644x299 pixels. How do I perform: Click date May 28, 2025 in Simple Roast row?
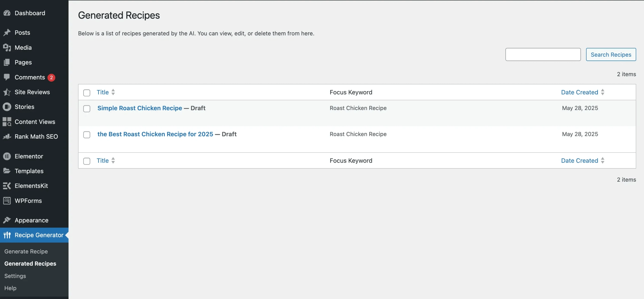click(580, 108)
